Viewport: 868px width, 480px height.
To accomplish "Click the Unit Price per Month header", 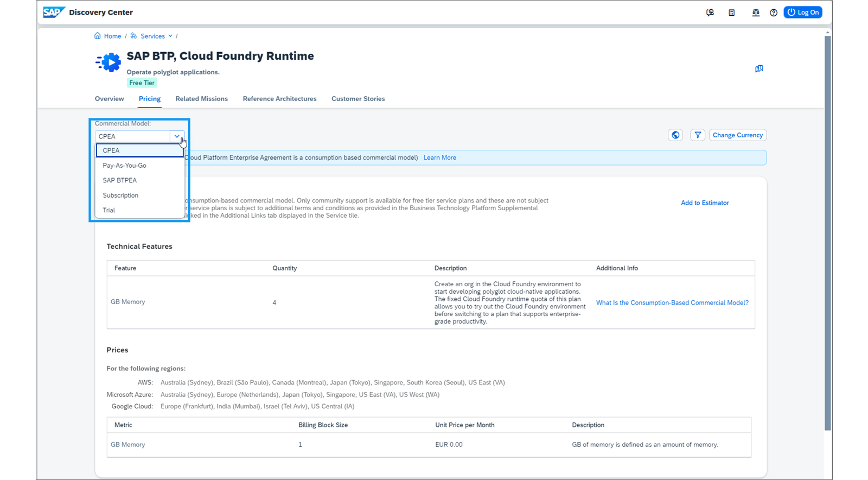I will coord(464,425).
